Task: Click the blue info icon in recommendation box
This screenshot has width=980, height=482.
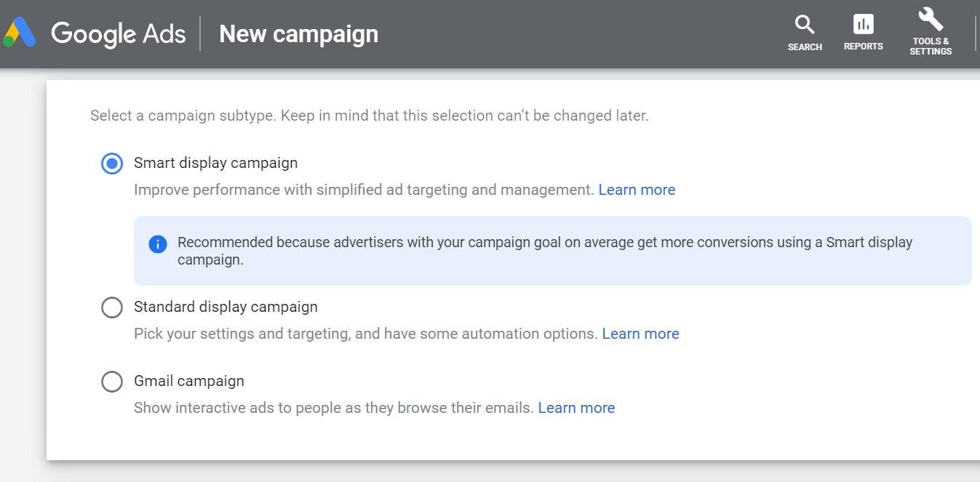Action: coord(157,244)
